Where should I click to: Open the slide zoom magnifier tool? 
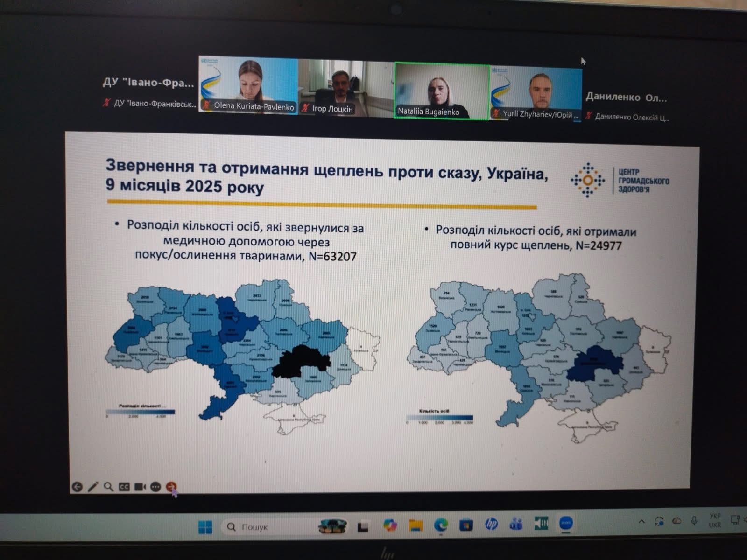point(108,487)
